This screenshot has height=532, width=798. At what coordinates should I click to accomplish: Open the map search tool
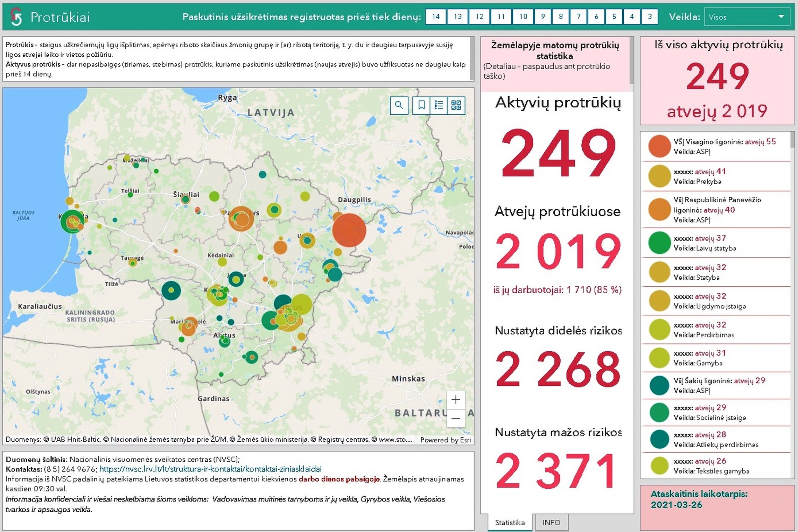point(399,105)
